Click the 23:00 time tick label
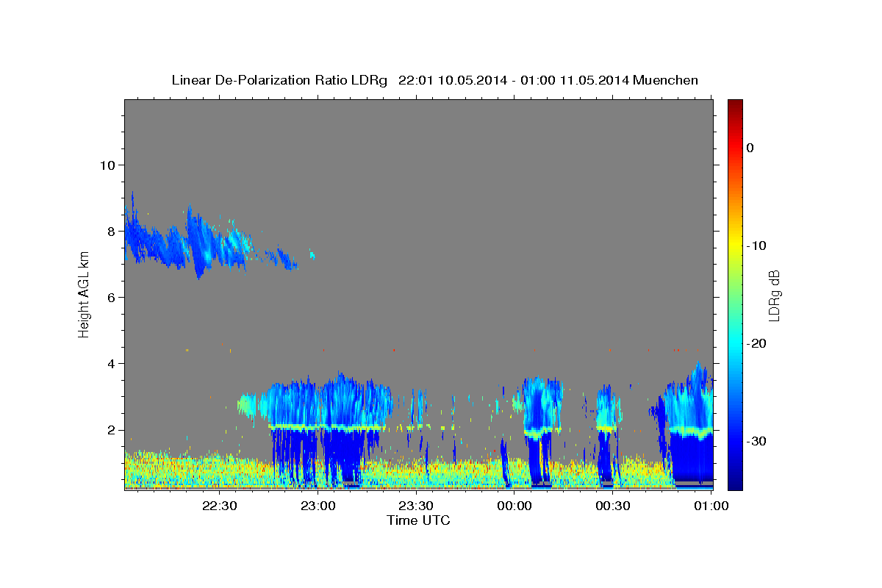Viewport: 882px width, 588px height. coord(318,506)
